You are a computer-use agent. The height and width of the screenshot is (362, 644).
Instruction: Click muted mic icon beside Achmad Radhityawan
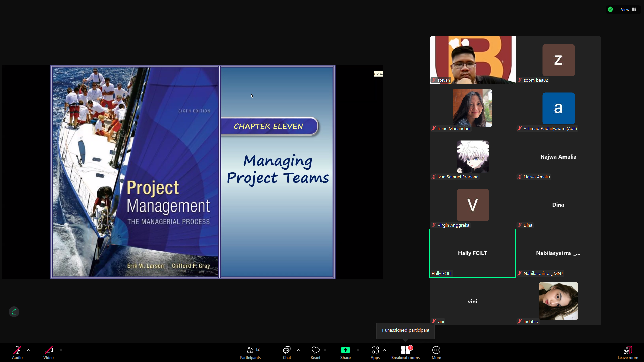coord(520,129)
